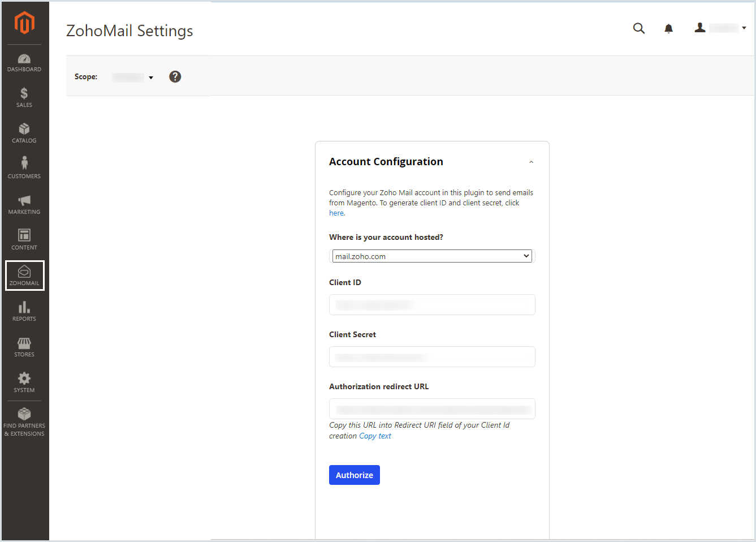Open the Scope store view dropdown
This screenshot has height=542, width=756.
coord(133,78)
